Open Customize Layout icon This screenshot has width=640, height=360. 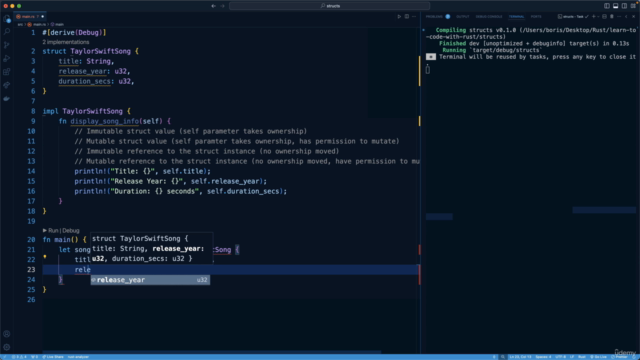pos(633,6)
